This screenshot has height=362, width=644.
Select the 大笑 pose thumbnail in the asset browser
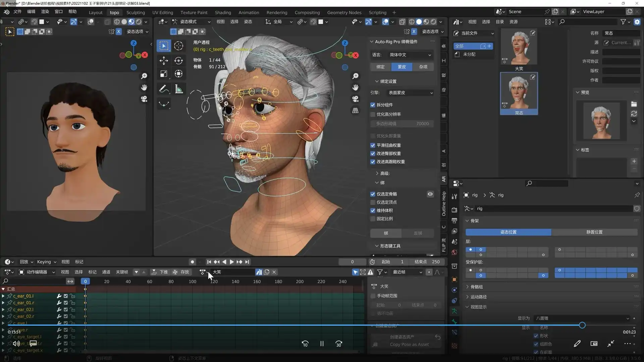[519, 47]
